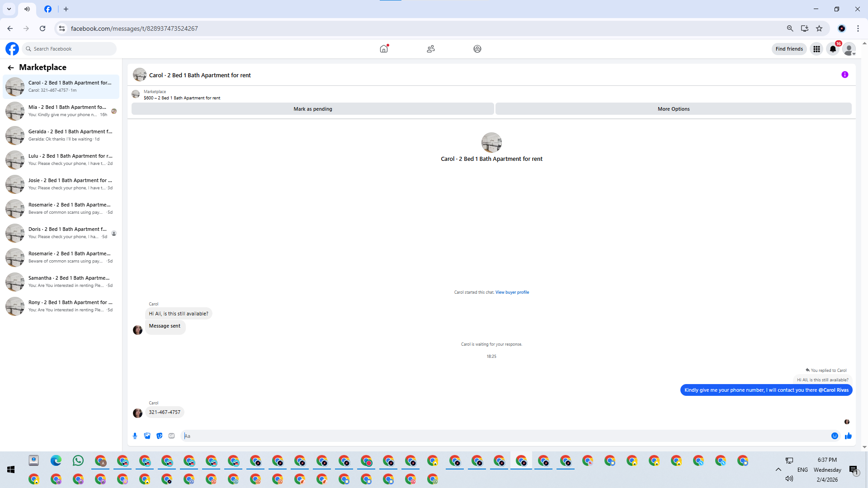Open the tab search dropdown chevron
This screenshot has height=488, width=868.
(9, 9)
